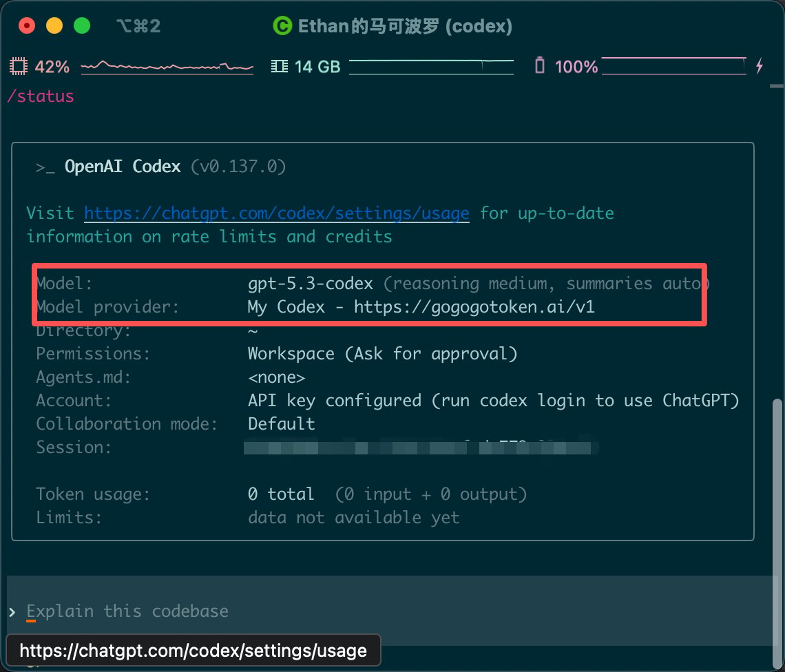
Task: Click the 100% battery level graph
Action: [x=674, y=66]
